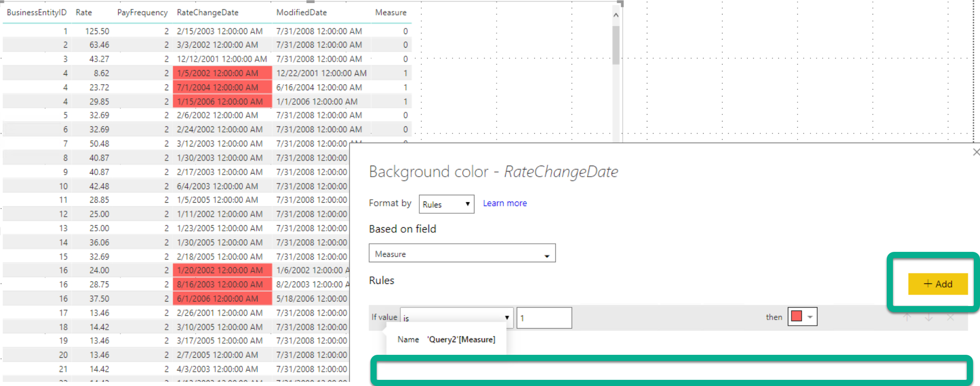
Task: Click ModifiedDate cell 1/1/2006 12:00:00 AM
Action: click(x=317, y=101)
